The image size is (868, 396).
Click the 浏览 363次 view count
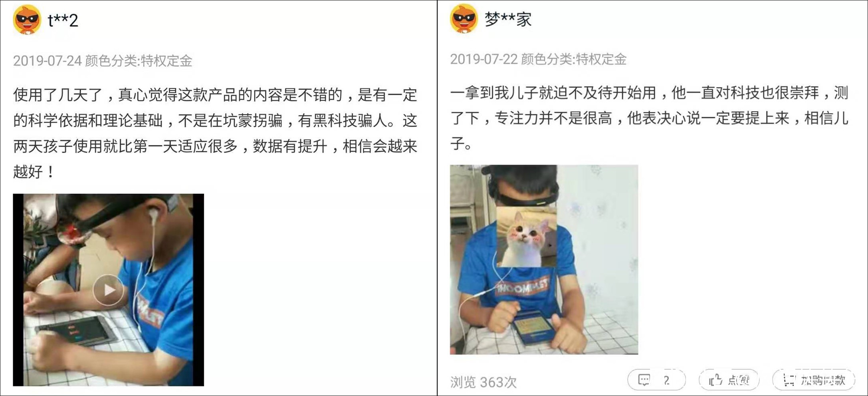click(483, 382)
